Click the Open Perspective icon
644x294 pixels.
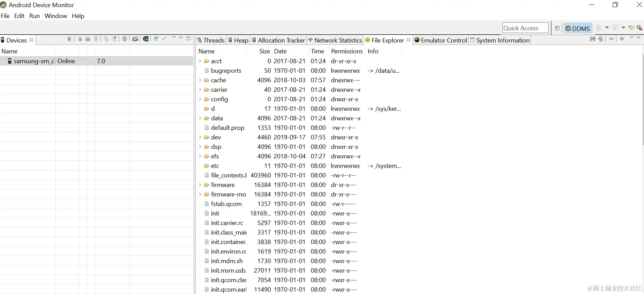click(x=557, y=28)
